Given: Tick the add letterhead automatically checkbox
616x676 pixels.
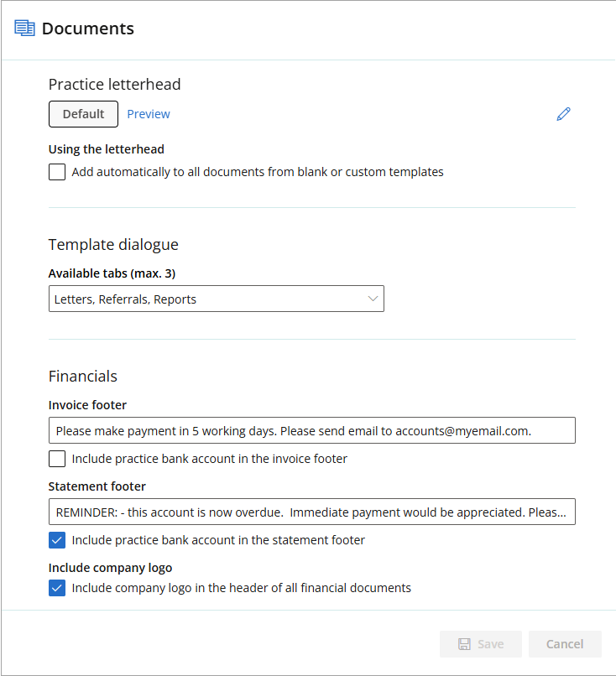Looking at the screenshot, I should pyautogui.click(x=57, y=172).
